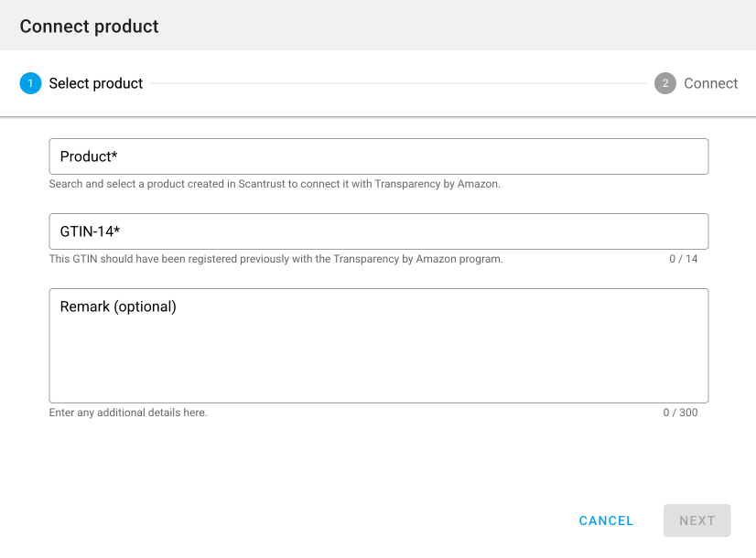Select the 'Select product' step label
756x558 pixels.
click(96, 83)
